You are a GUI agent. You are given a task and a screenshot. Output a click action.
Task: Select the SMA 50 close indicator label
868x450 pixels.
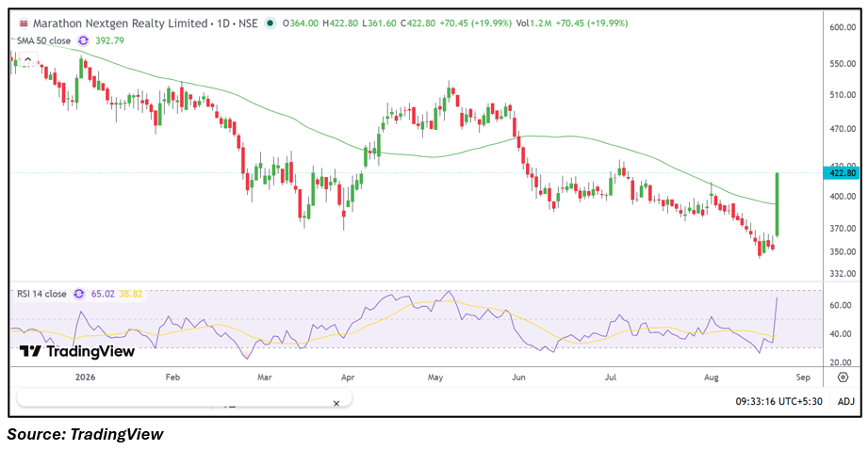[43, 40]
